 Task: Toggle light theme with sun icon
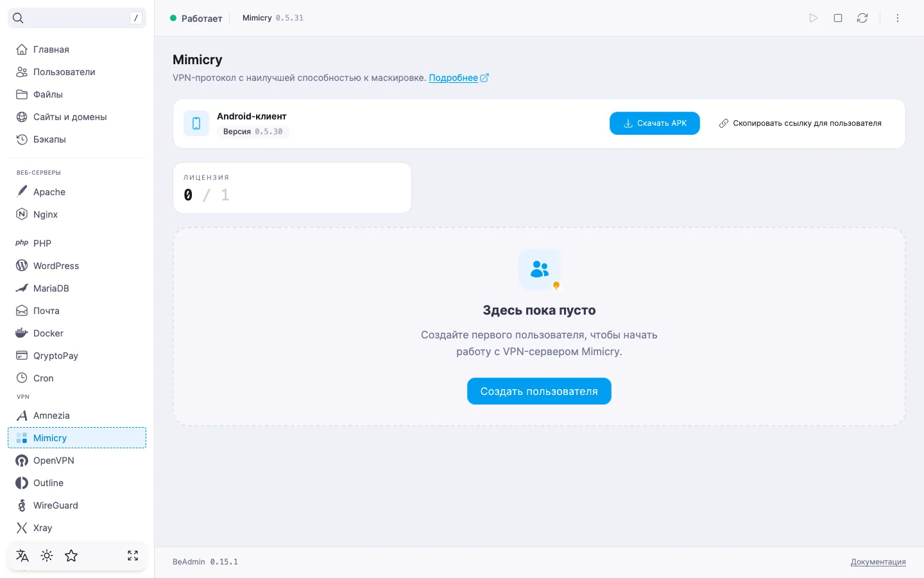pyautogui.click(x=47, y=556)
